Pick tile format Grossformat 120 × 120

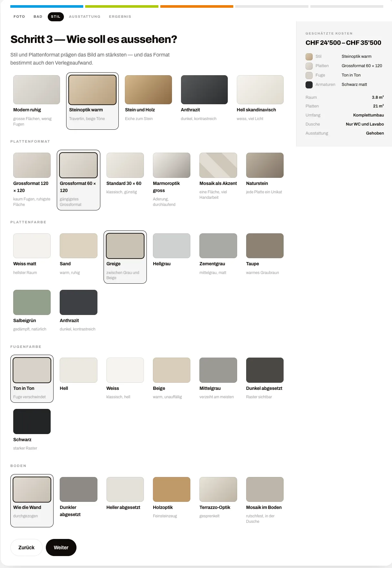[x=32, y=180]
